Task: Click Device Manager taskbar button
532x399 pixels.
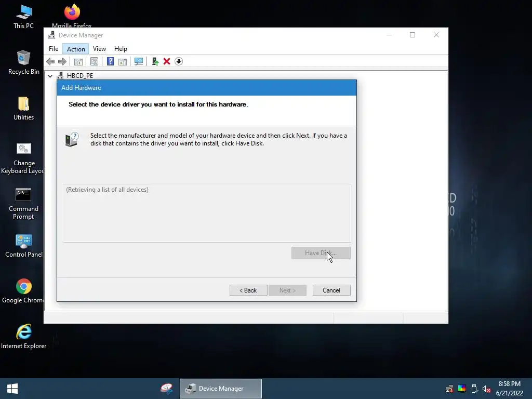Action: click(220, 389)
